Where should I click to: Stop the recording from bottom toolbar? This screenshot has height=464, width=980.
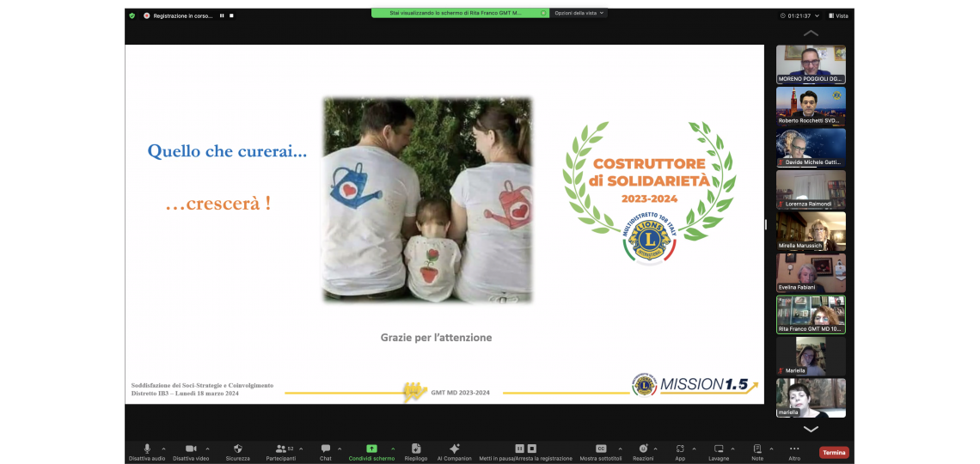pyautogui.click(x=532, y=449)
